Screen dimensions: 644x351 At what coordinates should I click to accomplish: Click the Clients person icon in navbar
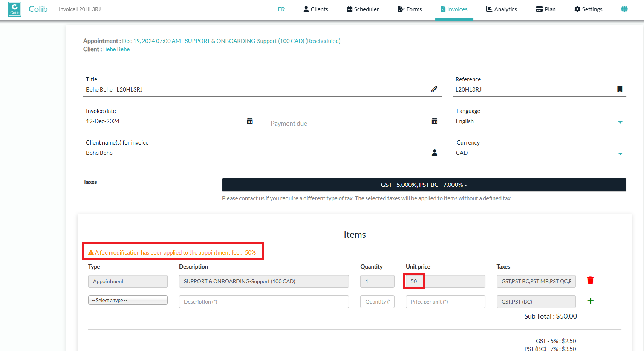[x=306, y=9]
